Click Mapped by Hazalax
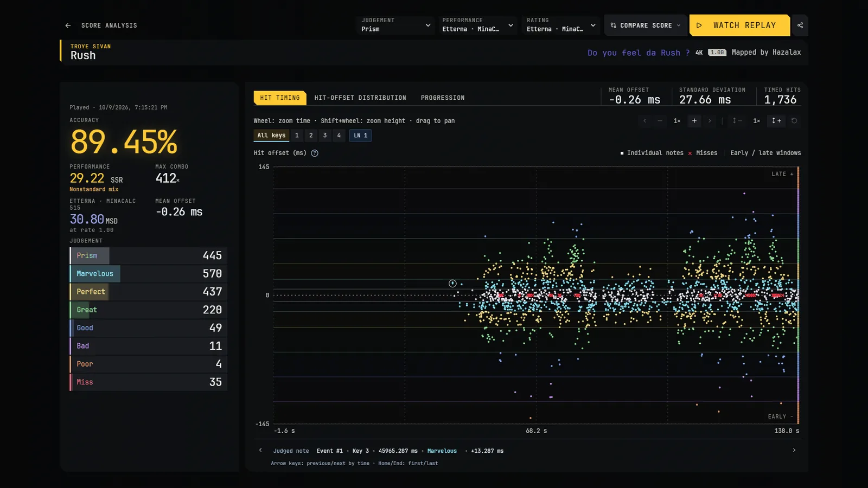The image size is (868, 488). click(766, 53)
